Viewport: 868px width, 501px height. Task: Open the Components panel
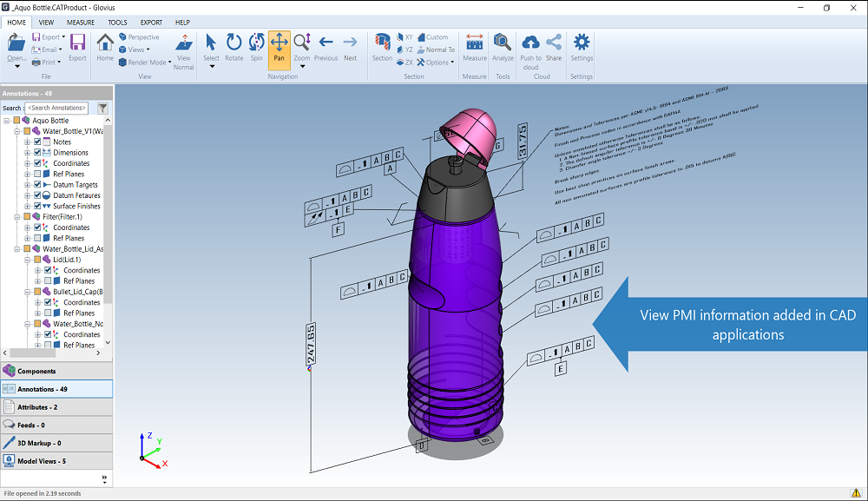(56, 371)
